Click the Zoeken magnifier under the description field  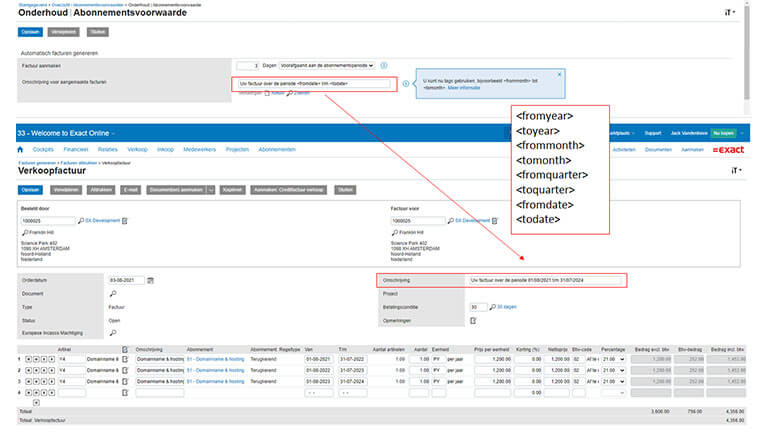289,93
